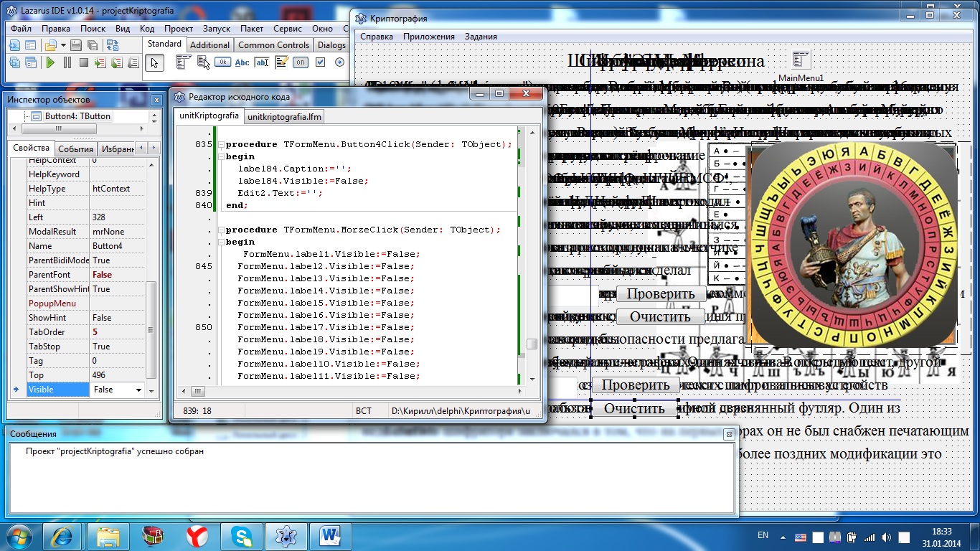Open Приложения menu in the Криптография form
Viewport: 980px width, 551px height.
pyautogui.click(x=429, y=37)
